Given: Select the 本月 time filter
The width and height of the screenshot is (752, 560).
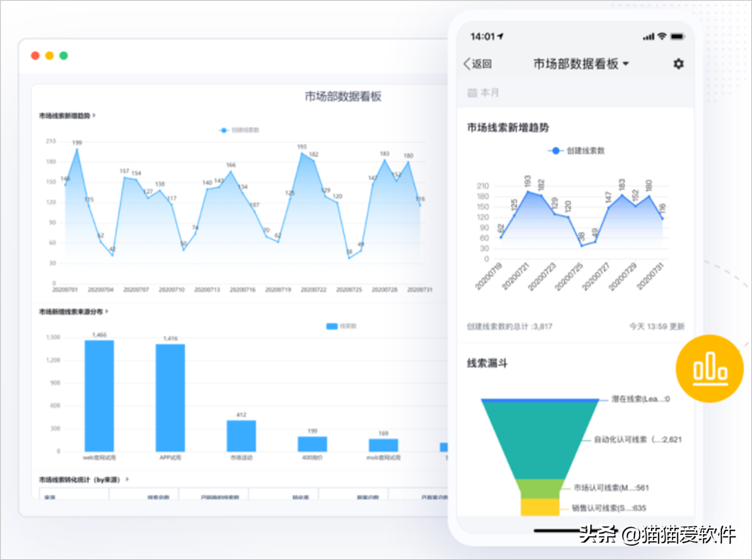Looking at the screenshot, I should coord(488,92).
